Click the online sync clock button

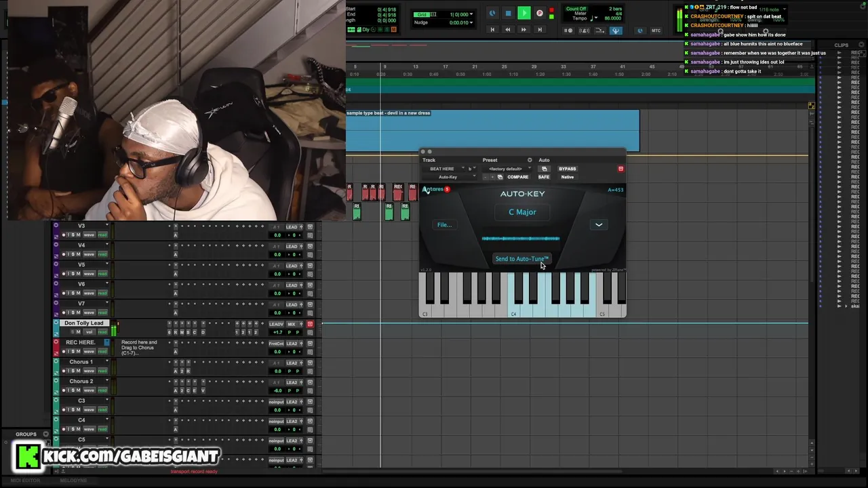point(492,13)
